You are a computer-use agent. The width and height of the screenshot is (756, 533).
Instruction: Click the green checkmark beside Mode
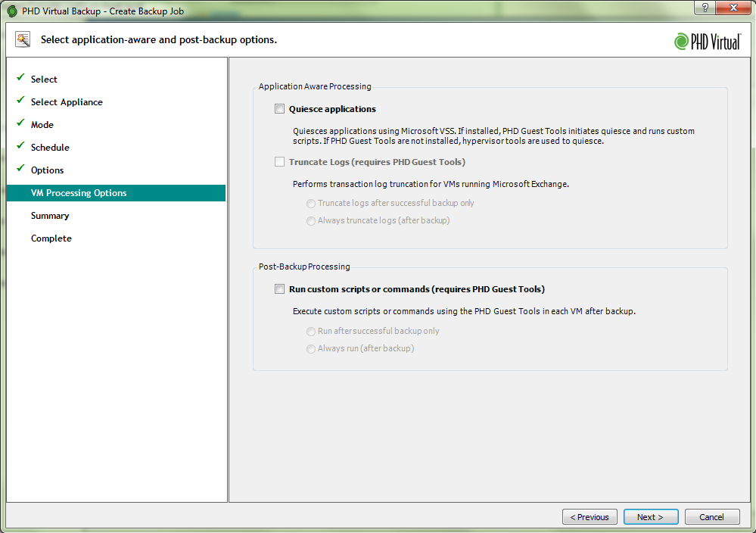(20, 123)
